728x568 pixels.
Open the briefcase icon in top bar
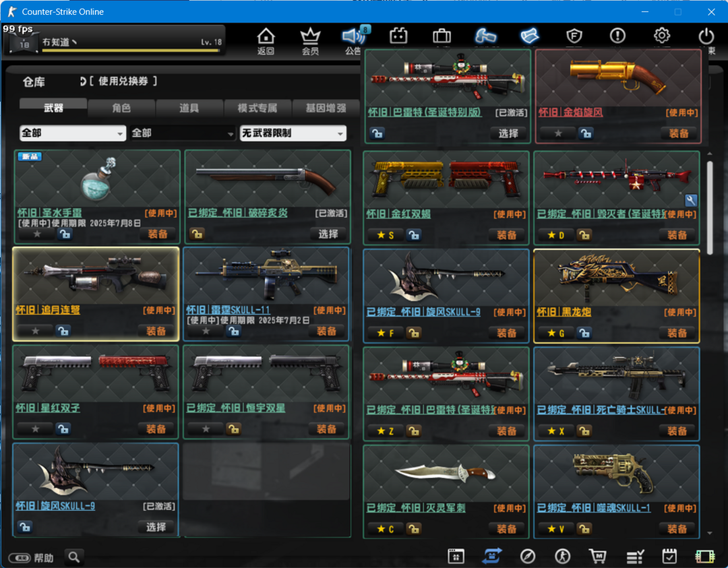click(x=442, y=36)
